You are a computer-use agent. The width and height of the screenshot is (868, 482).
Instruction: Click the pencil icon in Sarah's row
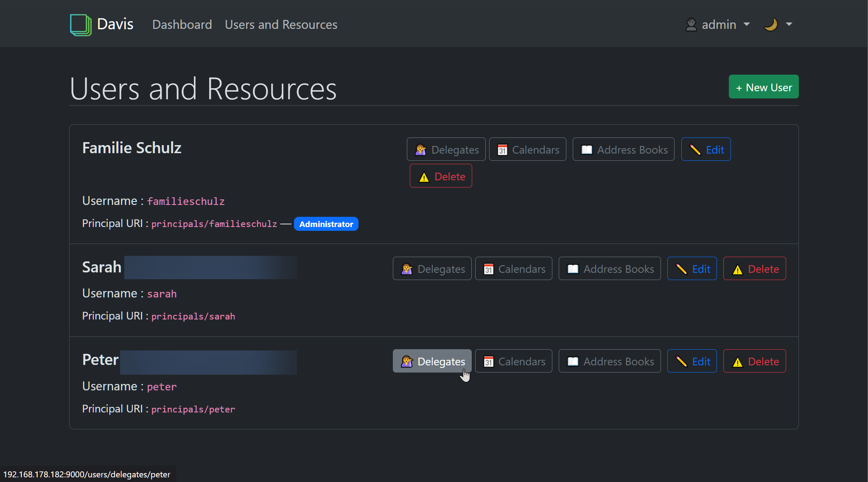tap(681, 269)
